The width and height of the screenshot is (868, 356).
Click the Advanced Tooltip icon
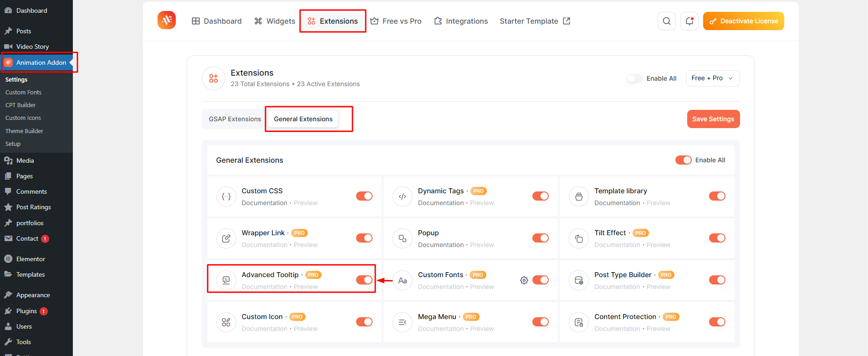click(x=226, y=280)
